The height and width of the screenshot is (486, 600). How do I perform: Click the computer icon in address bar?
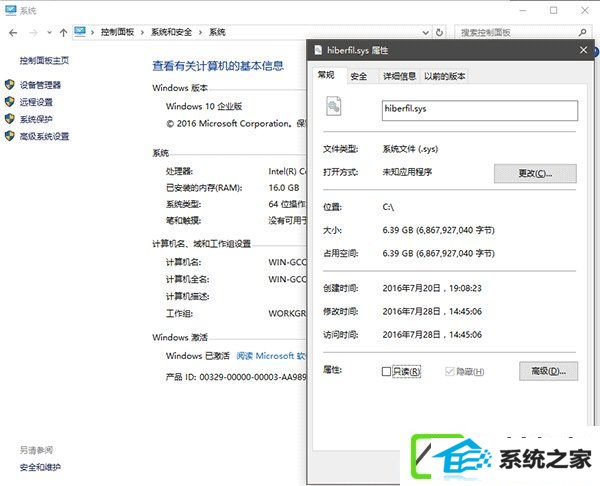pyautogui.click(x=80, y=32)
